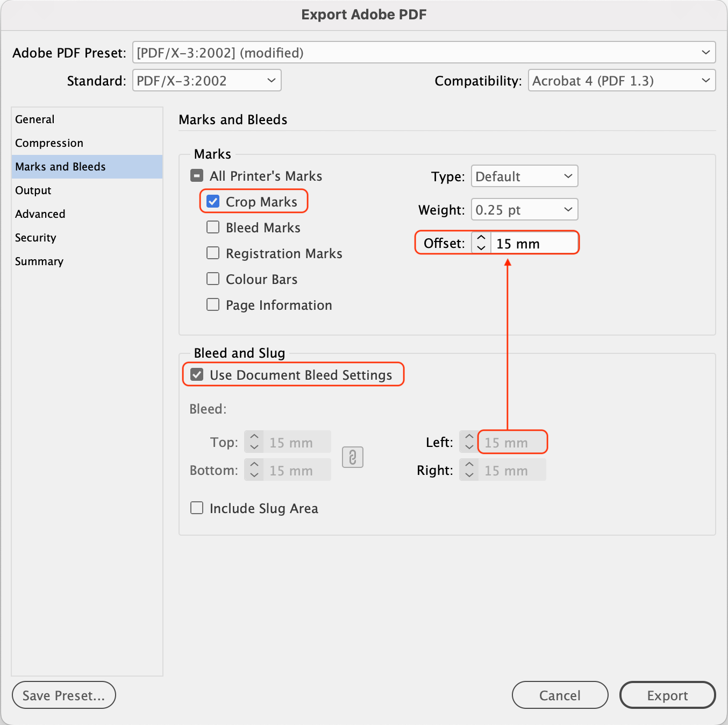Go to the Output section
Viewport: 728px width, 725px height.
click(33, 190)
